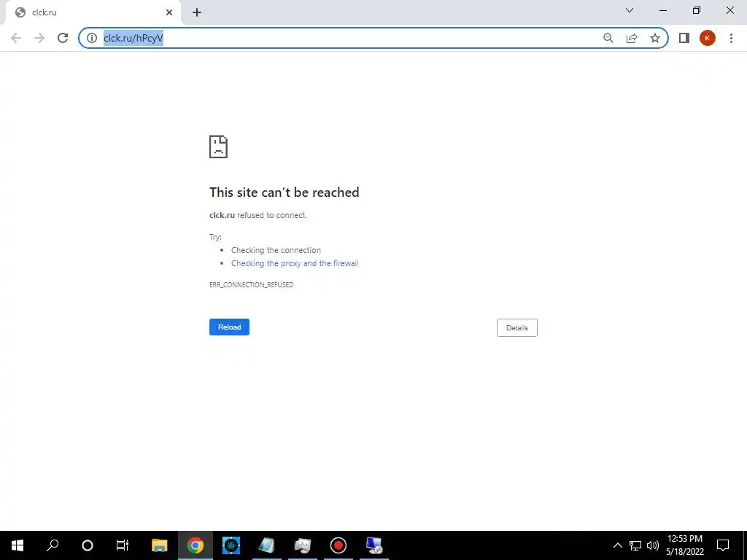Click the This site can't be reached heading
The width and height of the screenshot is (747, 560).
pyautogui.click(x=285, y=192)
